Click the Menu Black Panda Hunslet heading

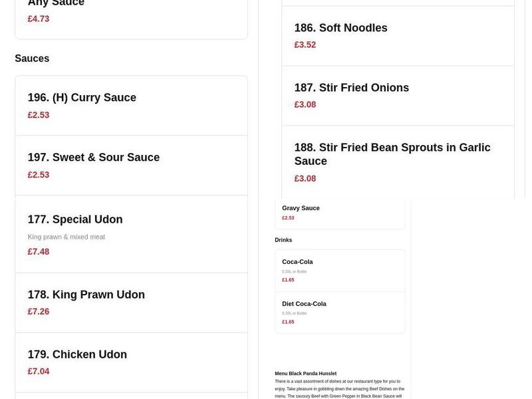point(307,373)
